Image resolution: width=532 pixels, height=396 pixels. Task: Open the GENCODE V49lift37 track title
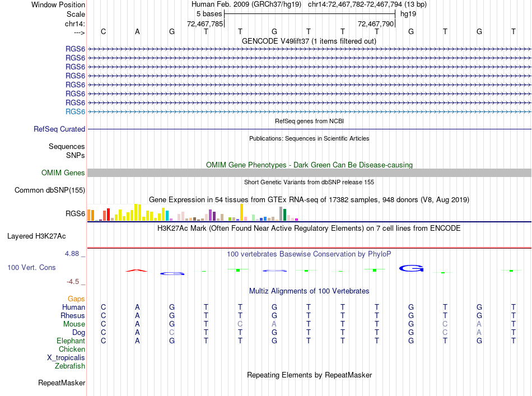tap(309, 41)
